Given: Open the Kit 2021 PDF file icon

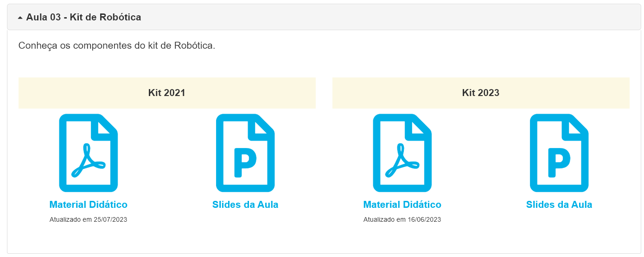Looking at the screenshot, I should (88, 153).
